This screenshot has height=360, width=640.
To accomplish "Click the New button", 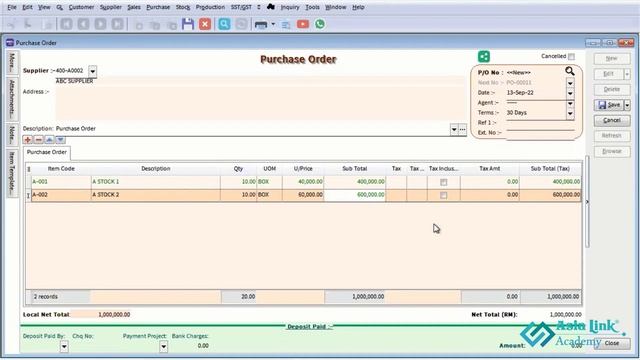I will click(612, 58).
